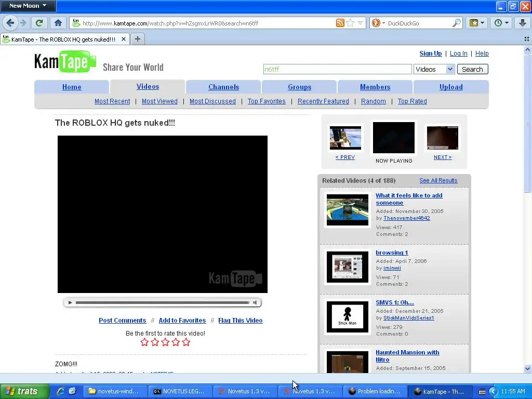Screen dimensions: 532x399
Task: Open the DuckDuckGo search engine selector
Action: [x=378, y=23]
